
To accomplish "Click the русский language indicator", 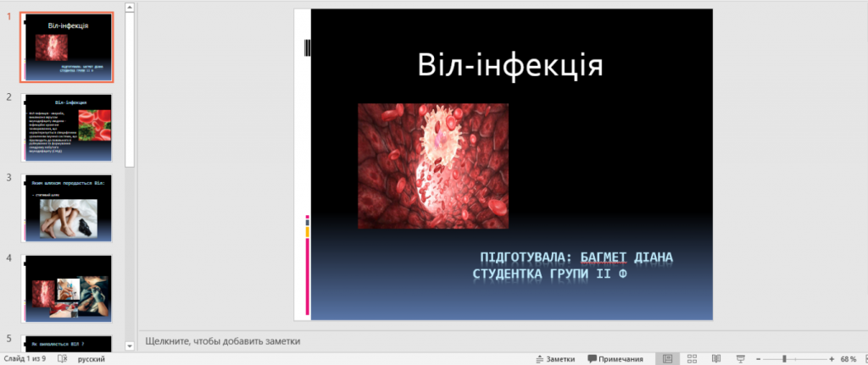I will [x=92, y=359].
